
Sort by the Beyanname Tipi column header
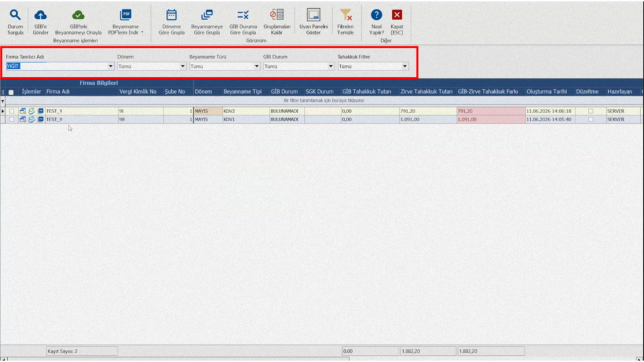[242, 92]
